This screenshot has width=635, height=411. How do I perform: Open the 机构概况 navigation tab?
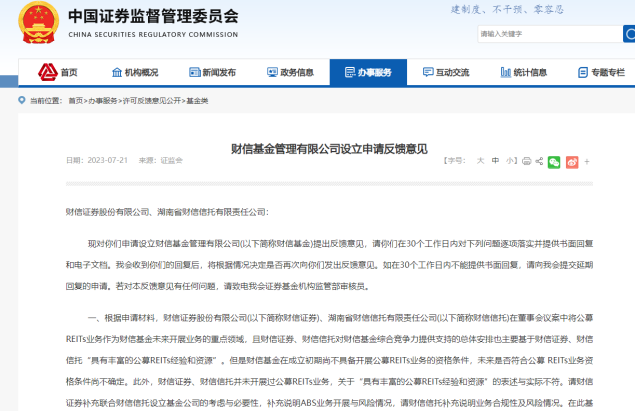[x=135, y=72]
